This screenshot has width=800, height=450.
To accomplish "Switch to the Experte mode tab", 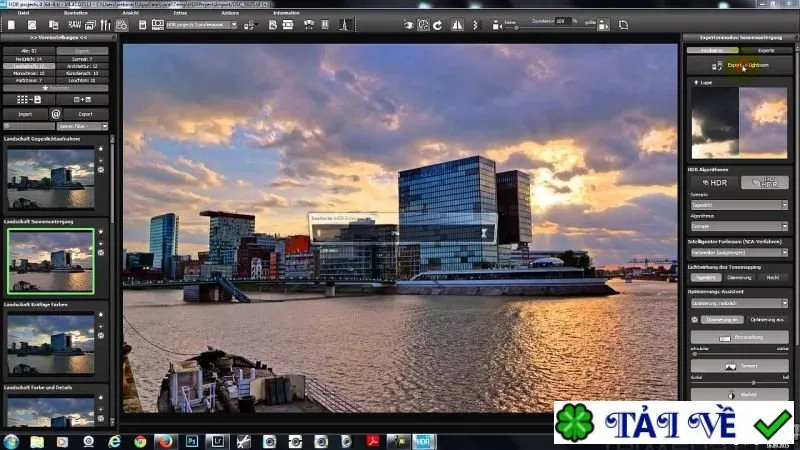I will (x=766, y=50).
